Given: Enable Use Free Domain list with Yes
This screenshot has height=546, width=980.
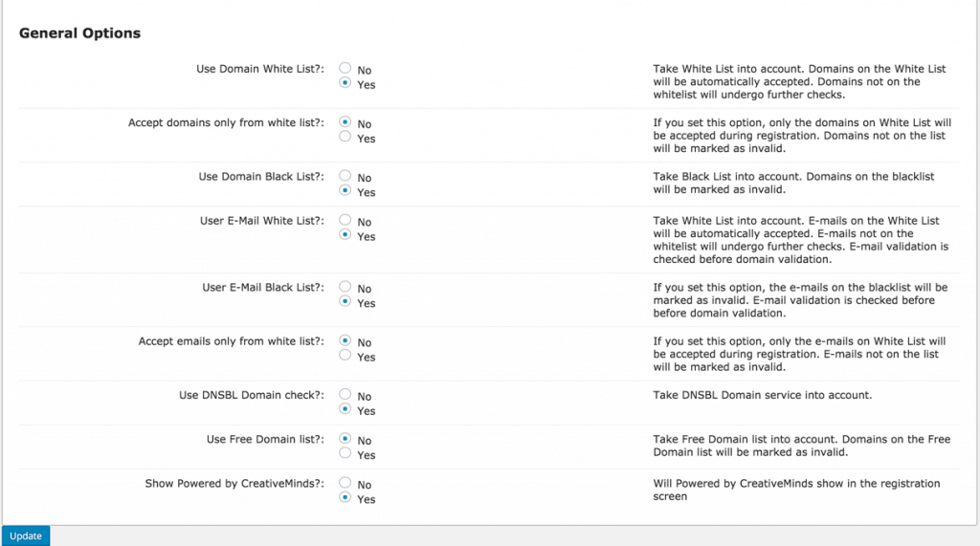Looking at the screenshot, I should tap(345, 453).
